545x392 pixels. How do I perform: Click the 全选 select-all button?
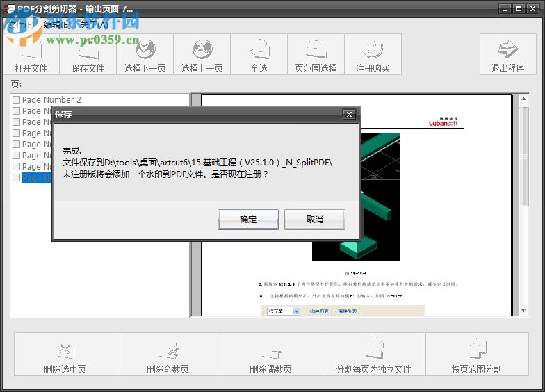click(x=259, y=54)
